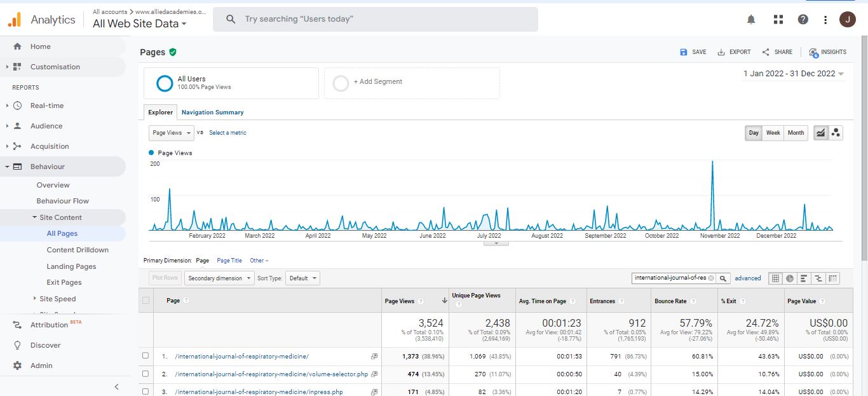The height and width of the screenshot is (396, 868).
Task: Click the top search box
Action: [375, 19]
